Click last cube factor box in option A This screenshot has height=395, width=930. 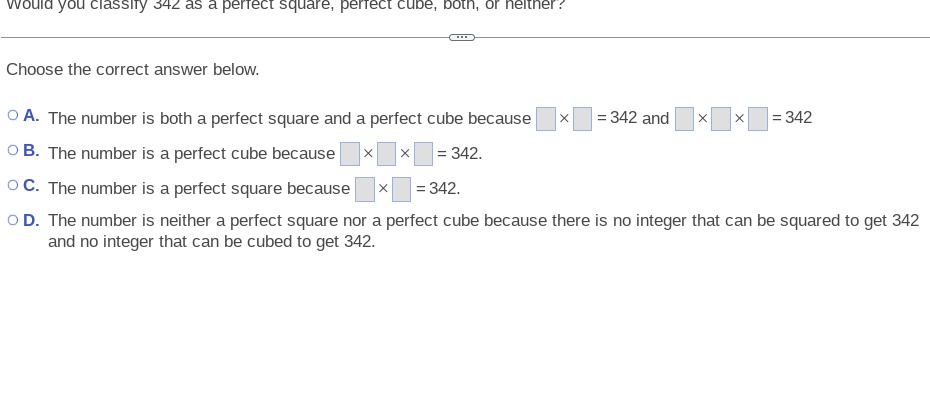pyautogui.click(x=757, y=119)
